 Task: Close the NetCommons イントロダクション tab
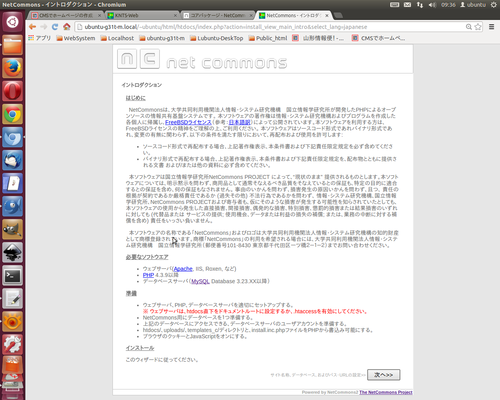[x=327, y=15]
